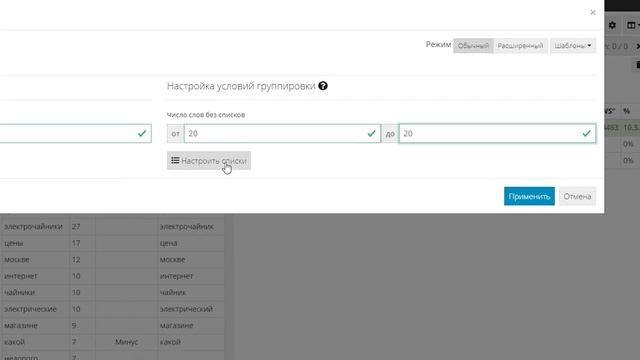The width and height of the screenshot is (640, 360).
Task: Cancel with the Отмена button
Action: tap(577, 196)
